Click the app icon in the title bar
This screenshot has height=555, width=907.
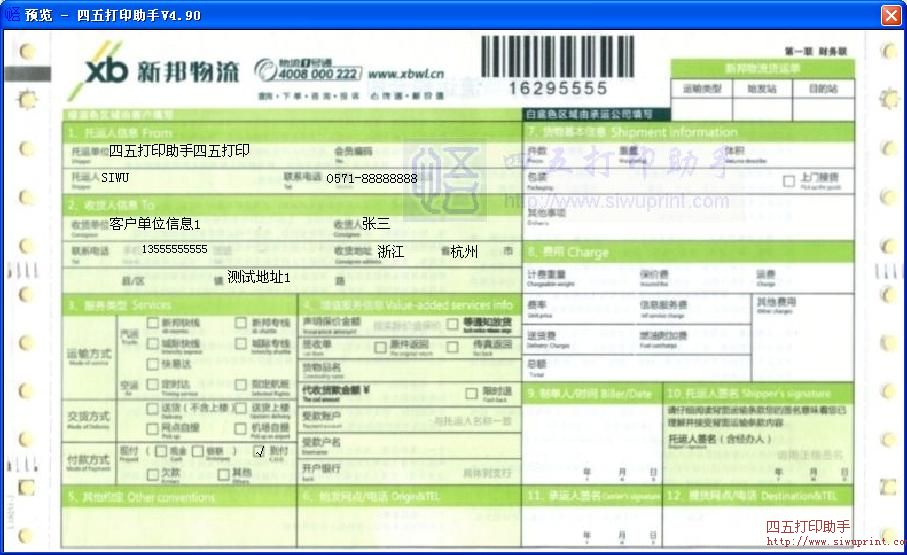point(14,15)
